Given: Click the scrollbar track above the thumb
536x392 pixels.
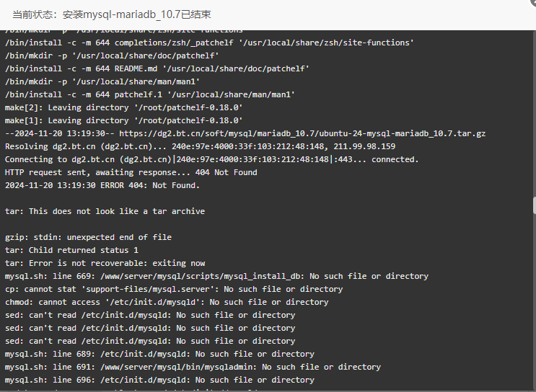Looking at the screenshot, I should click(535, 112).
